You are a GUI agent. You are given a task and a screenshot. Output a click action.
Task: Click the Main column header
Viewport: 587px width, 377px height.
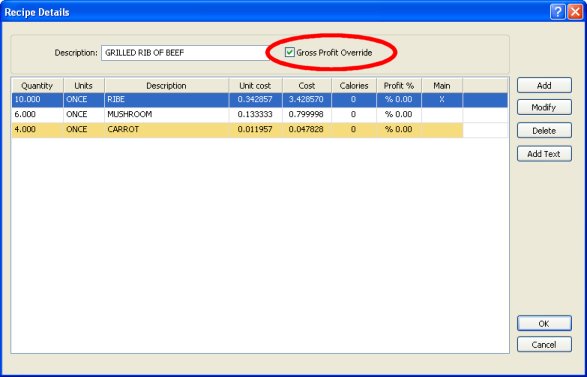442,86
